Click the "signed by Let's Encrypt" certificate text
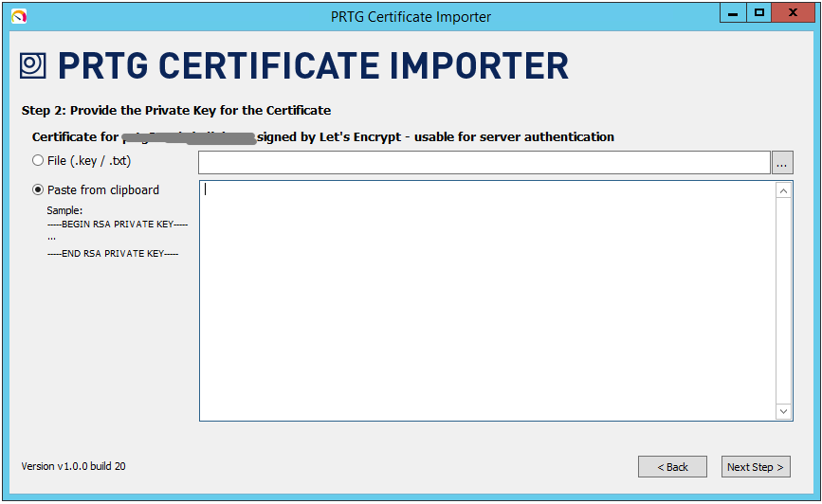Screen dimensions: 822x504 [329, 136]
